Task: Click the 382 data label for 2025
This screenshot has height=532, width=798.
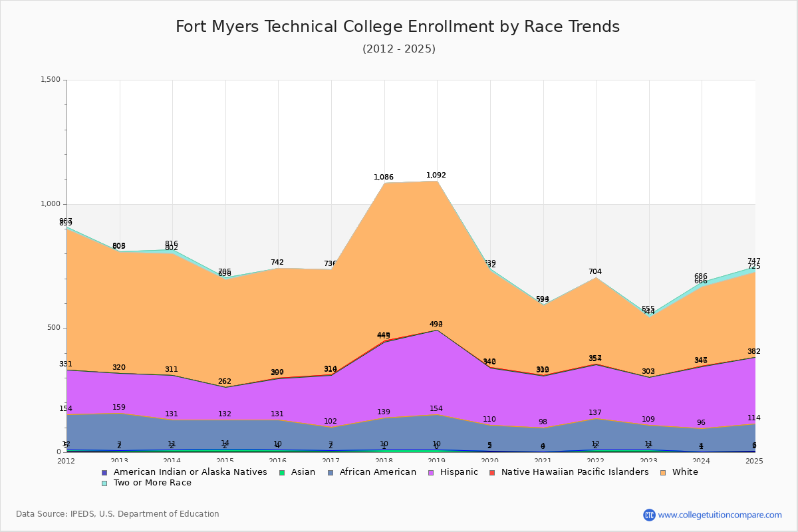Action: pos(754,352)
